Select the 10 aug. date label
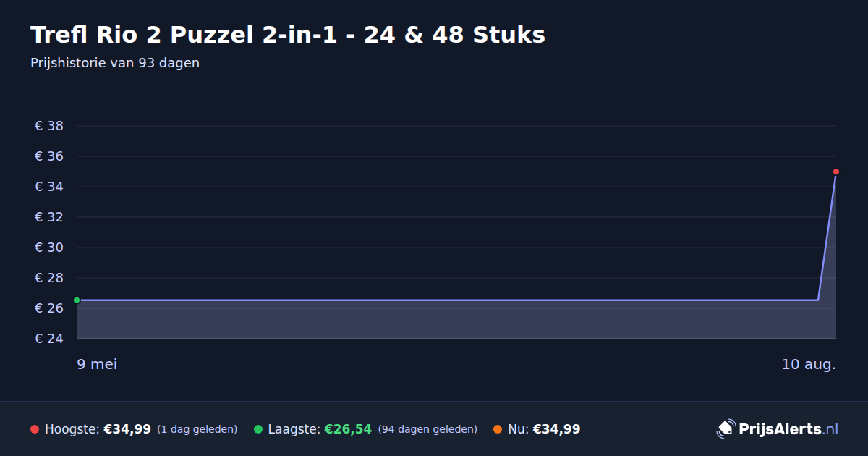The image size is (868, 456). (x=809, y=364)
